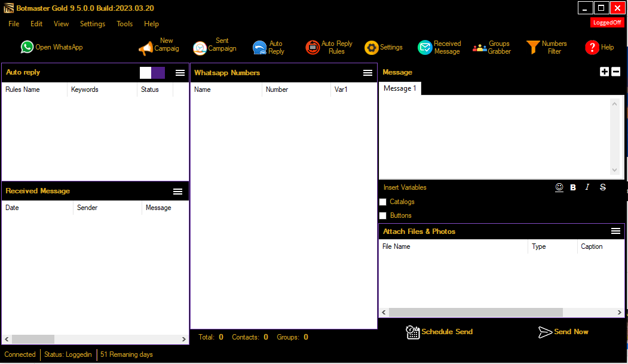The height and width of the screenshot is (364, 628).
Task: Open the Attach Files & Photos panel menu
Action: pos(616,231)
